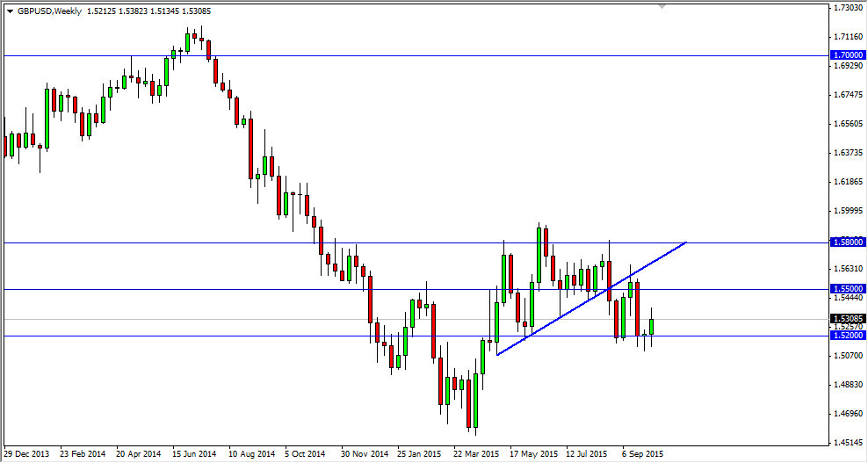Viewport: 868px width, 463px height.
Task: Click the 1.69290 value on price scale
Action: [x=849, y=66]
